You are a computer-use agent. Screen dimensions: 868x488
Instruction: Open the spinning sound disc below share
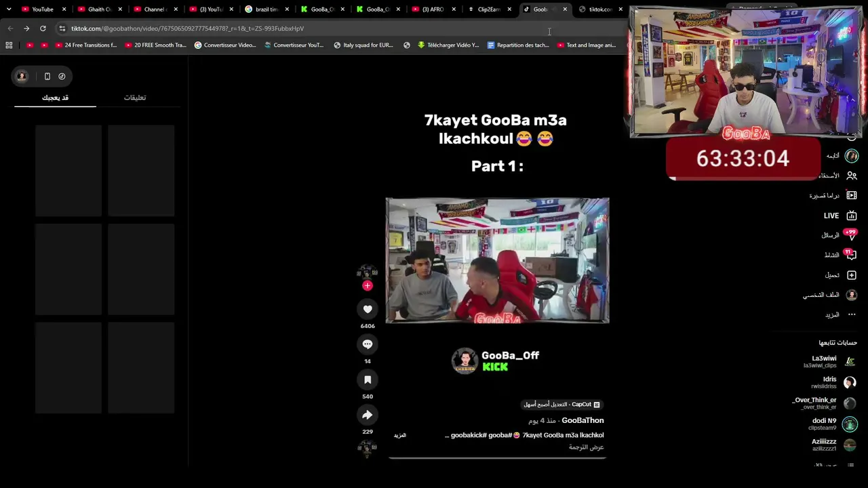tap(368, 448)
